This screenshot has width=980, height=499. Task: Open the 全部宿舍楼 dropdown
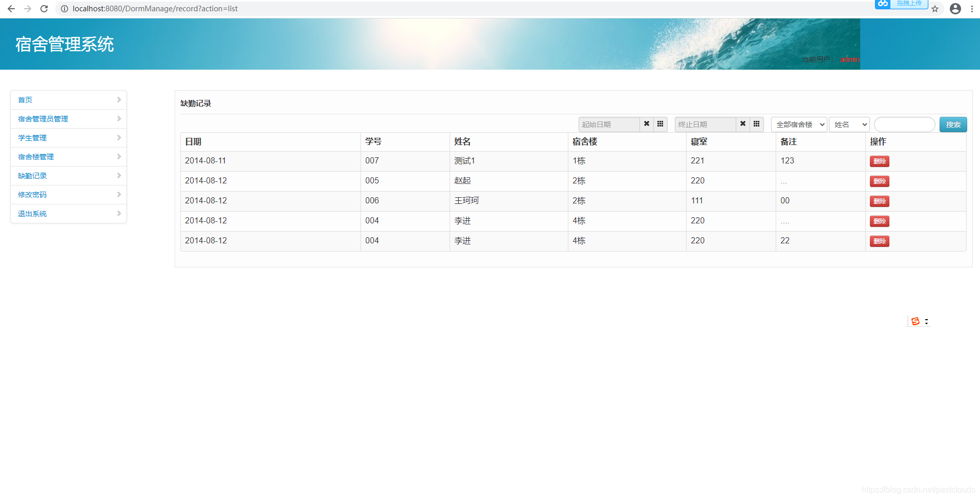[798, 124]
